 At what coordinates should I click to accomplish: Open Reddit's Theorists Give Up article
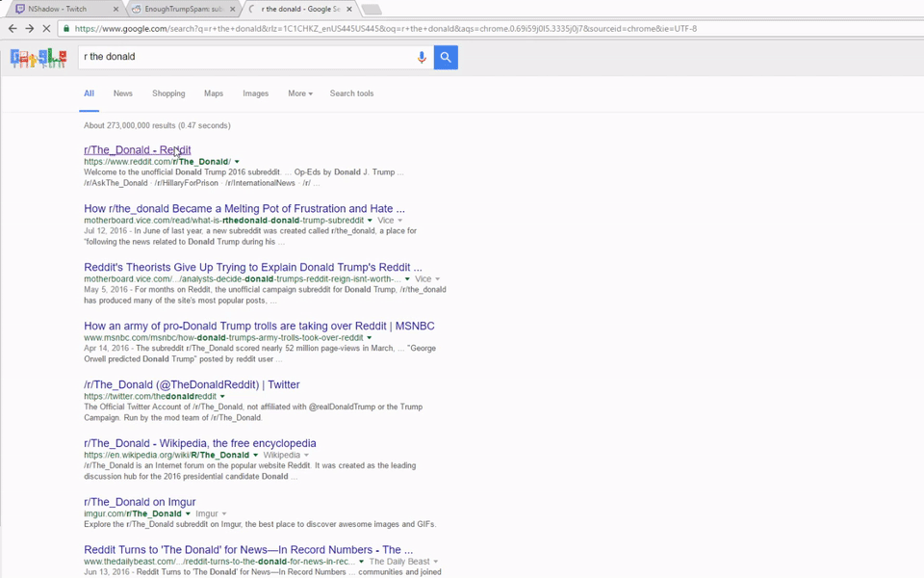253,267
